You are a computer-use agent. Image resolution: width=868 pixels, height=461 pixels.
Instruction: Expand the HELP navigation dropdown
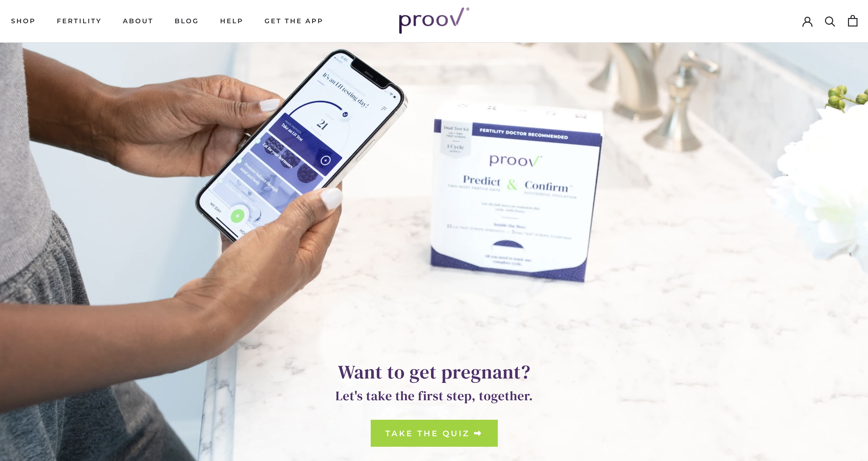[x=231, y=21]
